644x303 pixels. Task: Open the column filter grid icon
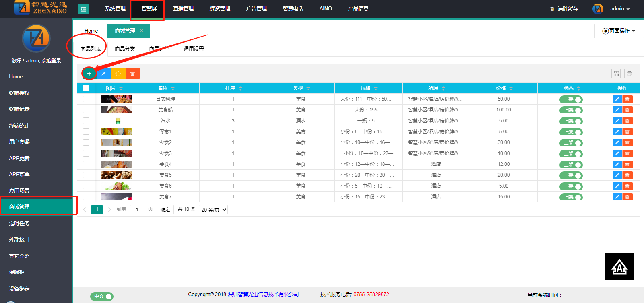(x=616, y=73)
